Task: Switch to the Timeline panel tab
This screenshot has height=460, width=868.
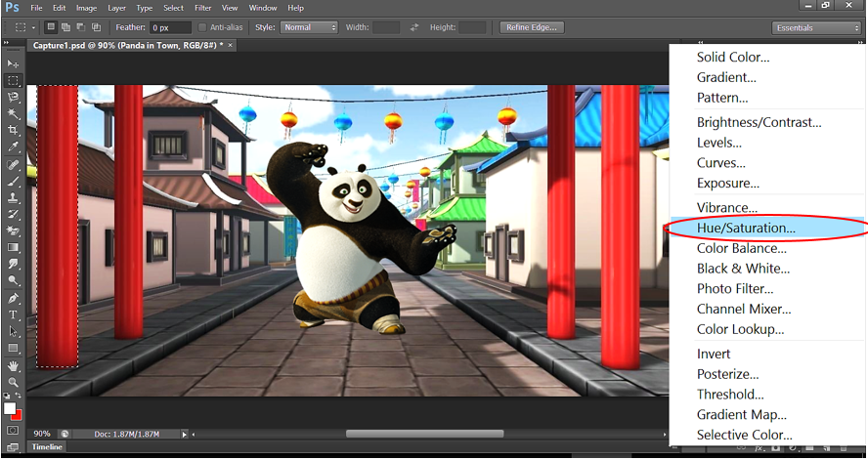Action: tap(47, 446)
